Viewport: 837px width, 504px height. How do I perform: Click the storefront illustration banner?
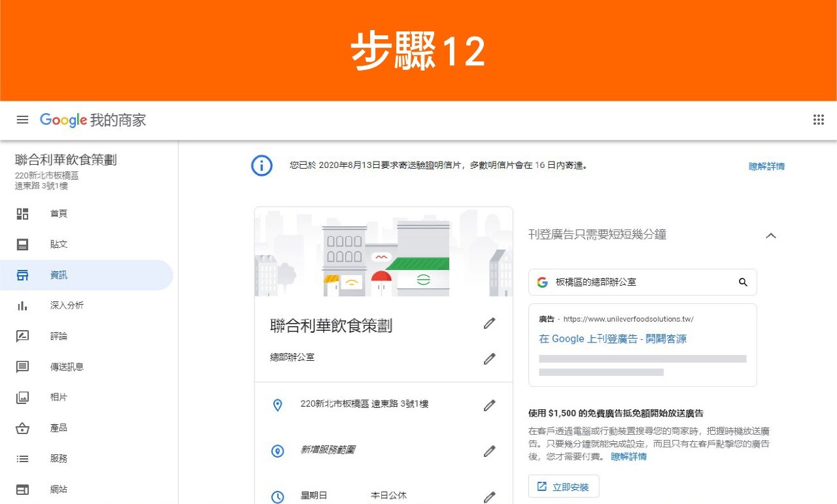384,252
